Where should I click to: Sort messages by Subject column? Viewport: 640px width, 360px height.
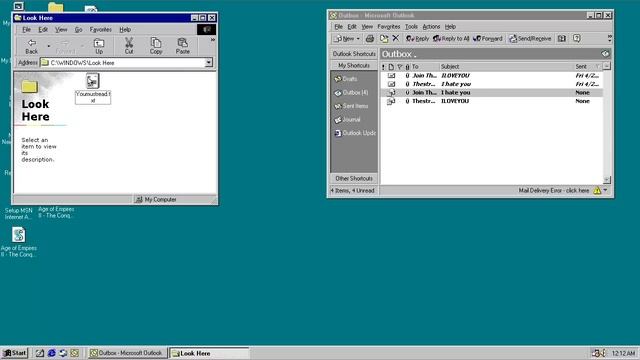506,67
